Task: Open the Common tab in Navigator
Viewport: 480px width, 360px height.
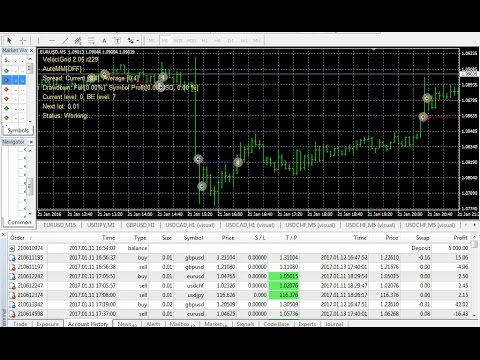Action: pos(19,222)
